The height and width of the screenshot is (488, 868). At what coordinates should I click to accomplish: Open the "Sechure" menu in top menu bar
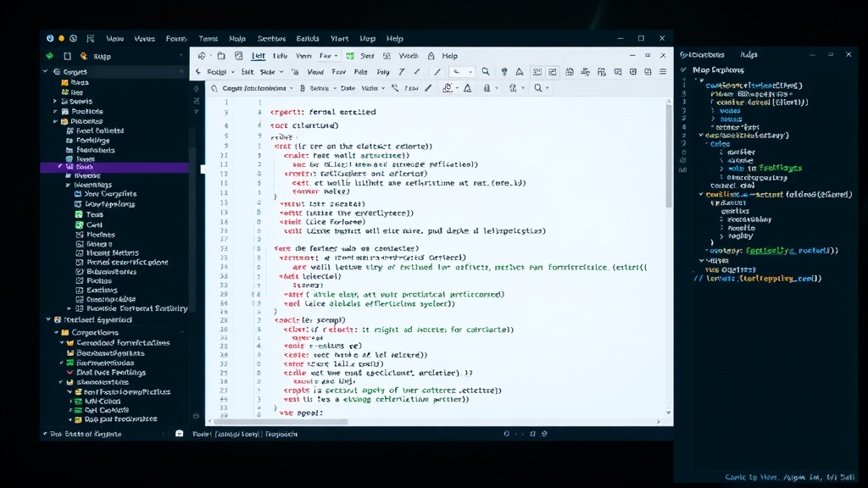[x=271, y=39]
